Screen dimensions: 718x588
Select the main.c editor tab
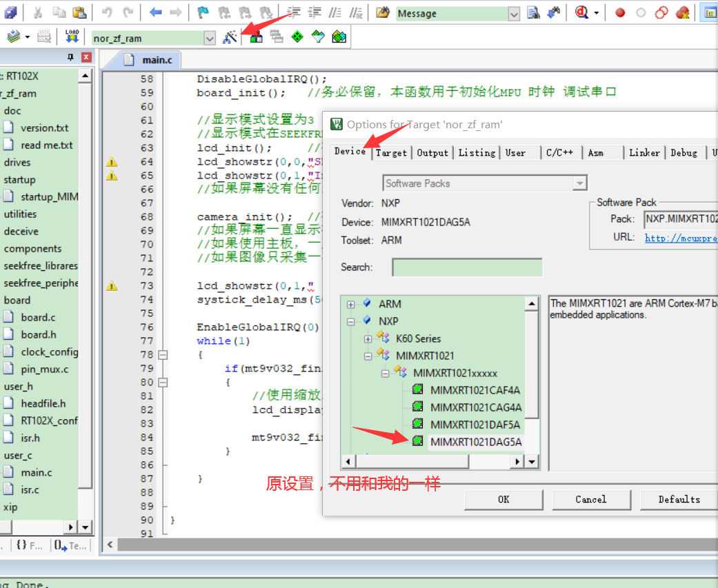pos(155,60)
